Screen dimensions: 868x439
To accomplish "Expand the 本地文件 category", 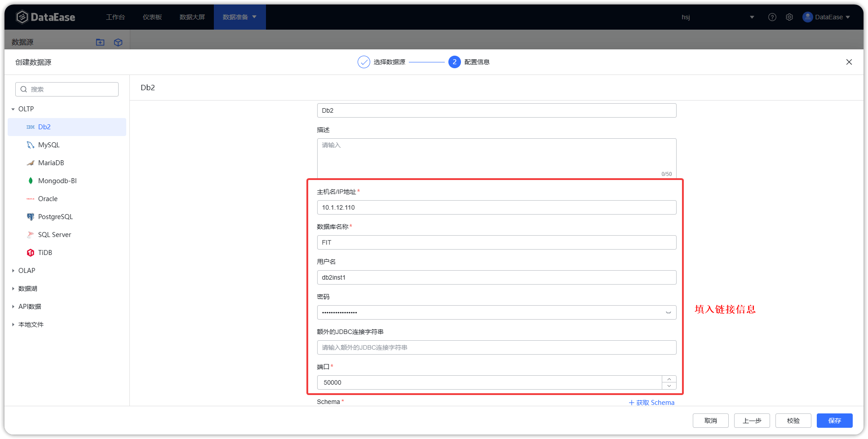I will pos(13,325).
